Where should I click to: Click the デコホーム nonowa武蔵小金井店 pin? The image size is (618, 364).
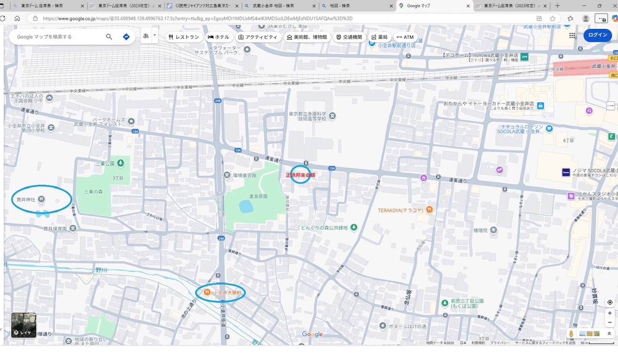pyautogui.click(x=524, y=57)
